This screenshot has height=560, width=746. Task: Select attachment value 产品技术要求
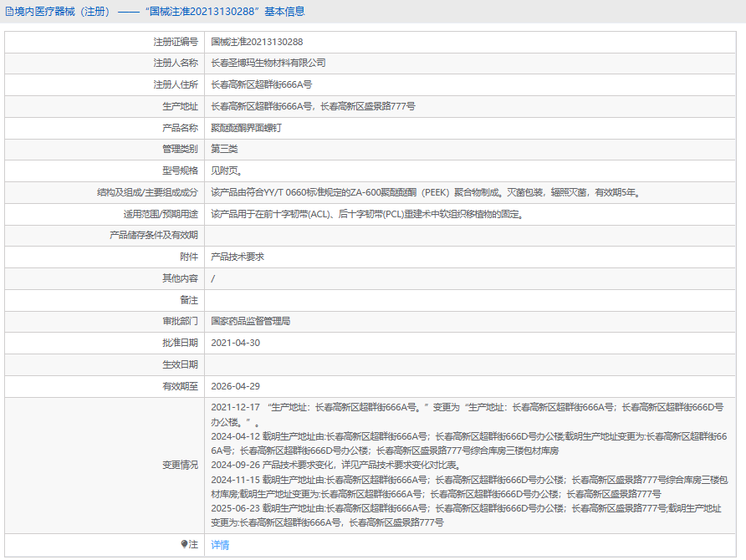tap(238, 257)
